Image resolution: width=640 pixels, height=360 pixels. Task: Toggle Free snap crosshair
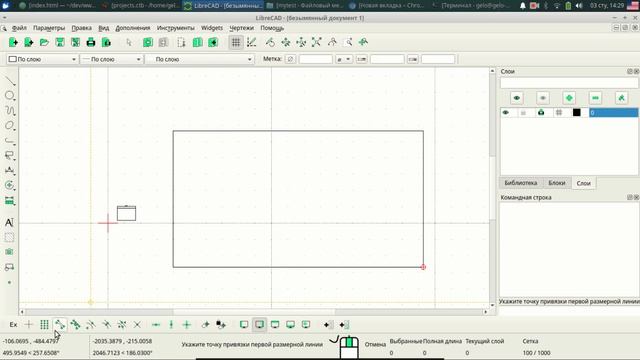click(29, 325)
